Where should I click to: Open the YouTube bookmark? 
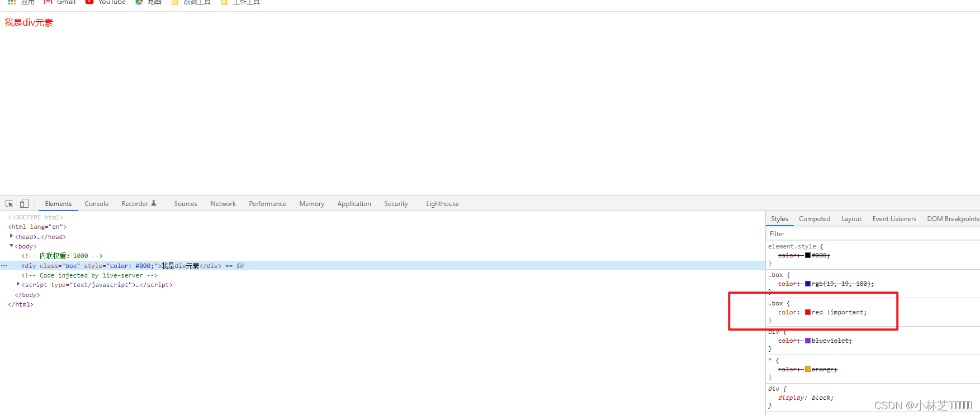pyautogui.click(x=106, y=2)
